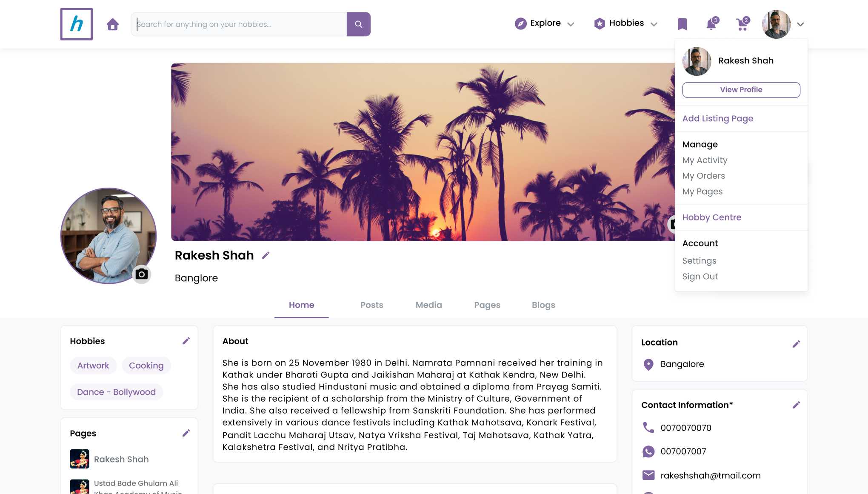Screen dimensions: 868x494
Task: Open the Add Listing Page link
Action: point(717,118)
